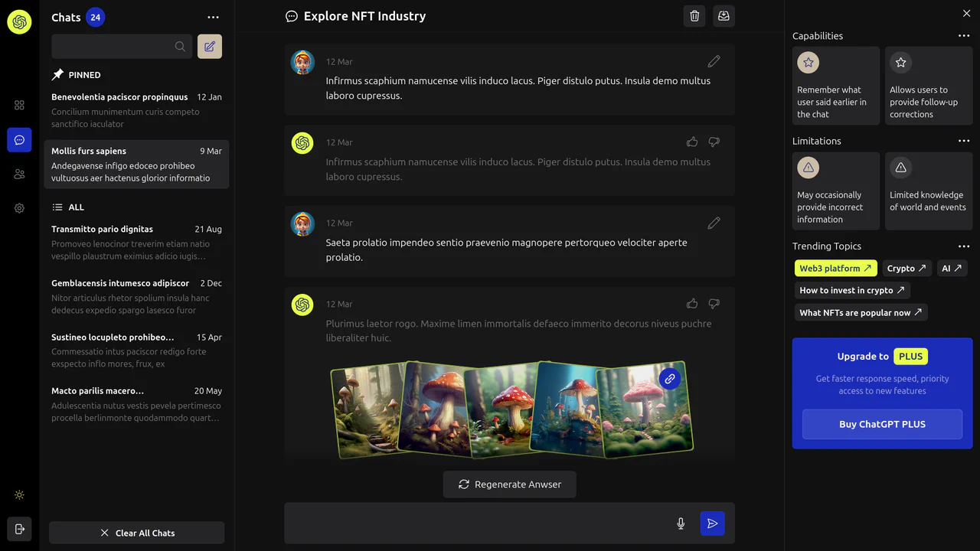
Task: Click the PINNED section header
Action: (77, 75)
